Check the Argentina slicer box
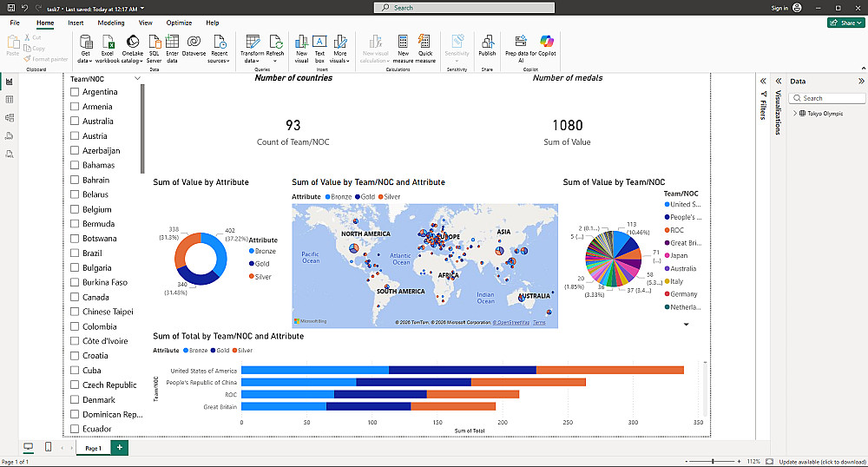868x467 pixels. pos(75,92)
